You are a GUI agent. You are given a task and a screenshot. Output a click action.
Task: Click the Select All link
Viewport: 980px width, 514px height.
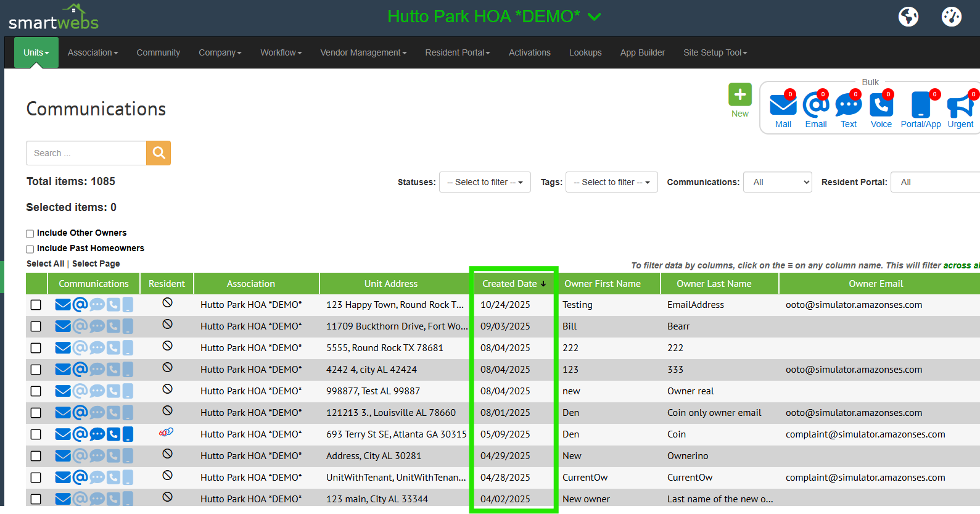pyautogui.click(x=45, y=263)
